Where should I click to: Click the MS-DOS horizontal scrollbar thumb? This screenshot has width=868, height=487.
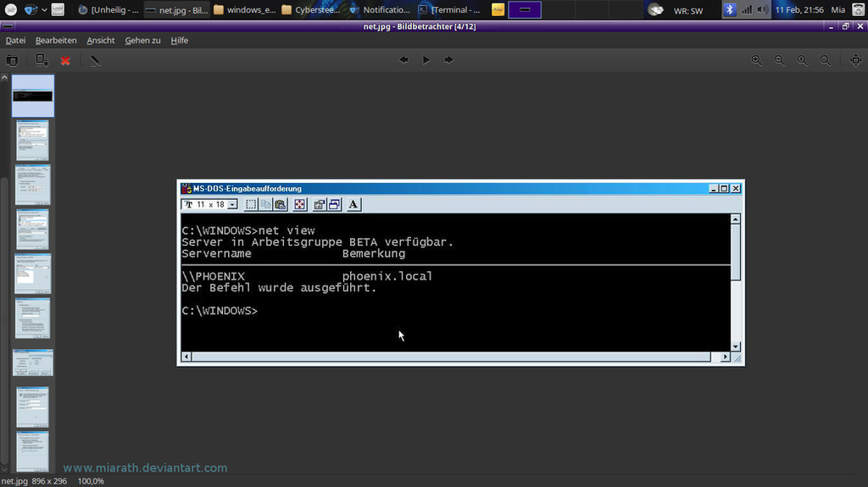pos(451,357)
